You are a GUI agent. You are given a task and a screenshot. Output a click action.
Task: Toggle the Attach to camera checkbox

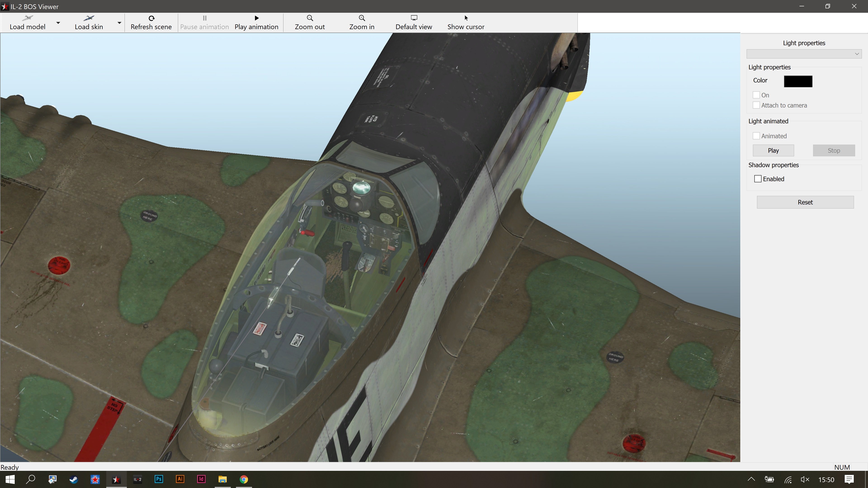click(x=756, y=105)
